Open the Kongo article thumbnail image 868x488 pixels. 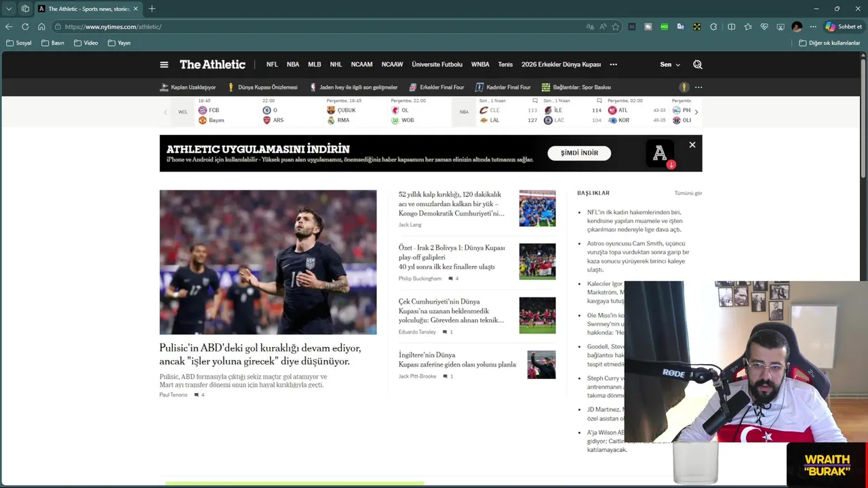tap(537, 208)
